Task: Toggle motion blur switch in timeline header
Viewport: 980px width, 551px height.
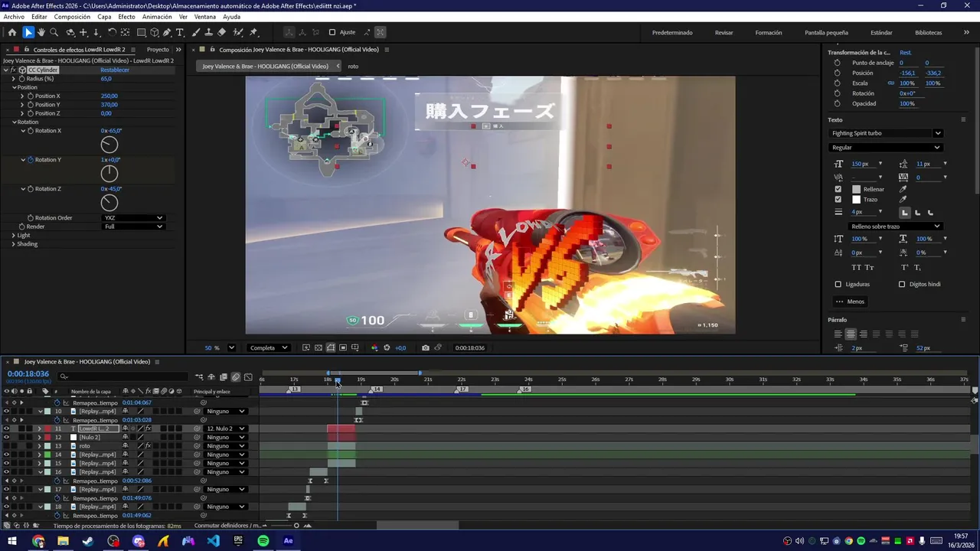Action: click(236, 377)
